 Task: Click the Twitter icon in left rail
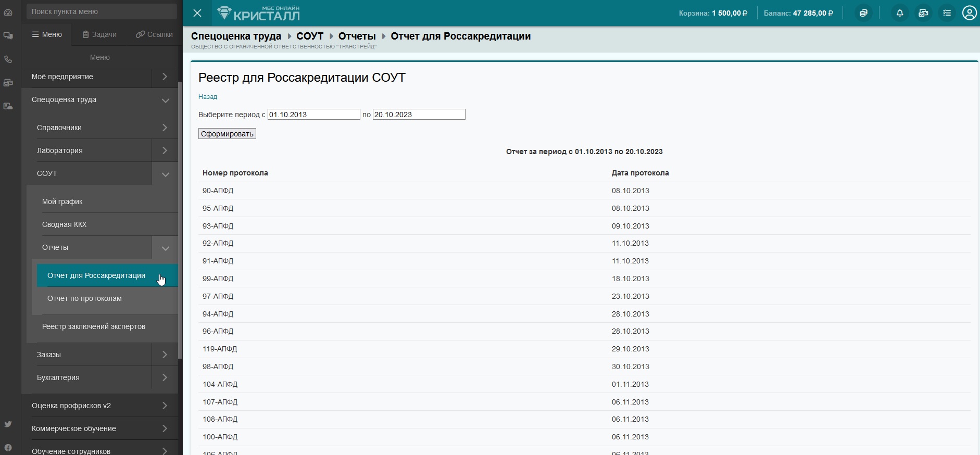pyautogui.click(x=8, y=424)
